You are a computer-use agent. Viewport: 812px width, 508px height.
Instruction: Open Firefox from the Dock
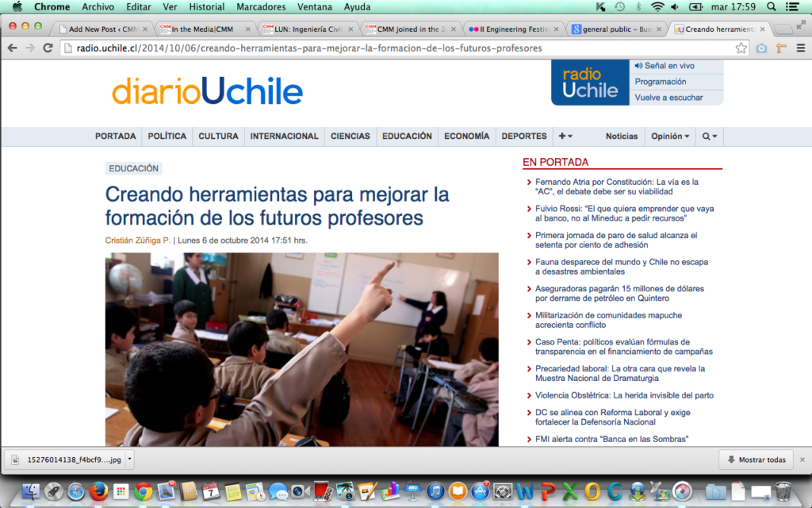click(98, 492)
